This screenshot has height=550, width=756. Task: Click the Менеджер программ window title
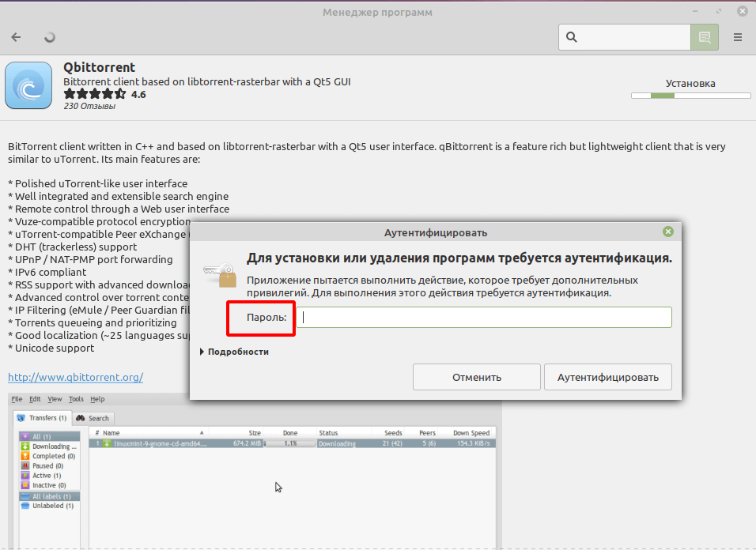click(x=377, y=13)
